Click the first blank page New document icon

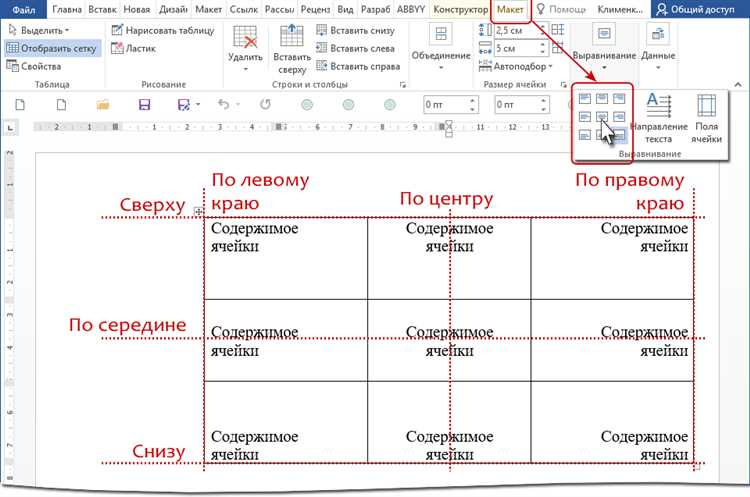20,104
